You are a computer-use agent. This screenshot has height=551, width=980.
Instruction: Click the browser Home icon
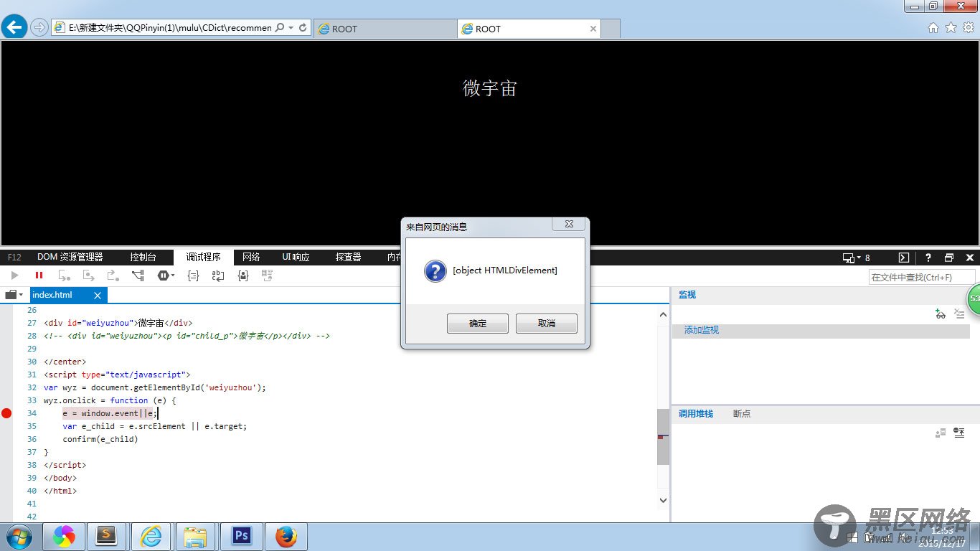coord(933,27)
